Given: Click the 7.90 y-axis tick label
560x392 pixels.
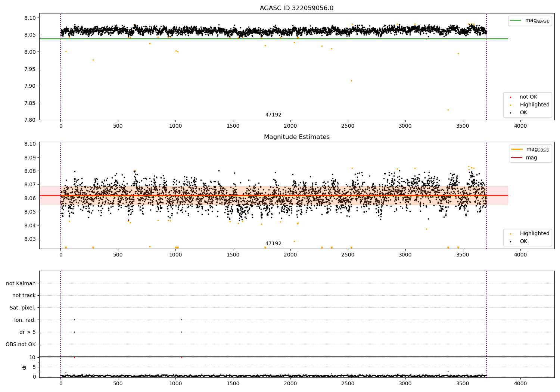Looking at the screenshot, I should point(29,86).
